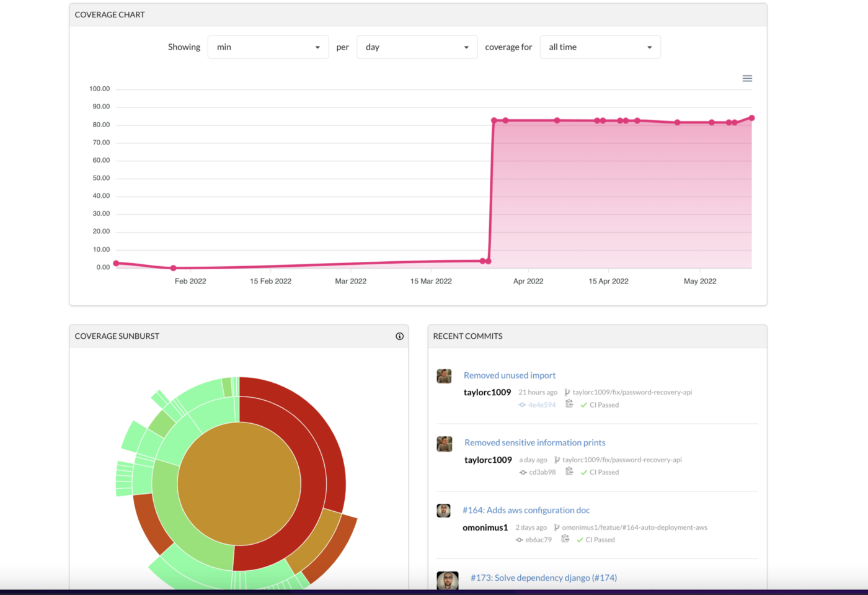Click the commit node icon before 4e4e594
This screenshot has width=868, height=595.
tap(522, 405)
